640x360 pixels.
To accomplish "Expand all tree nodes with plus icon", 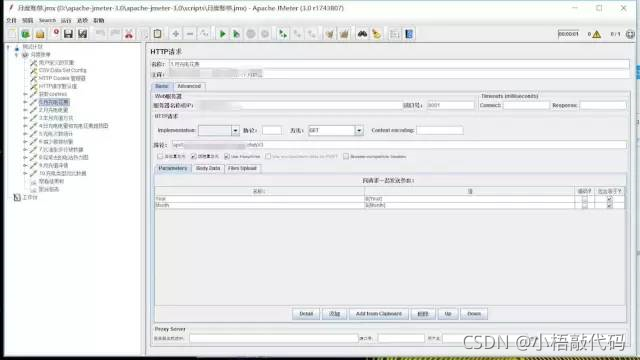I will (176, 34).
